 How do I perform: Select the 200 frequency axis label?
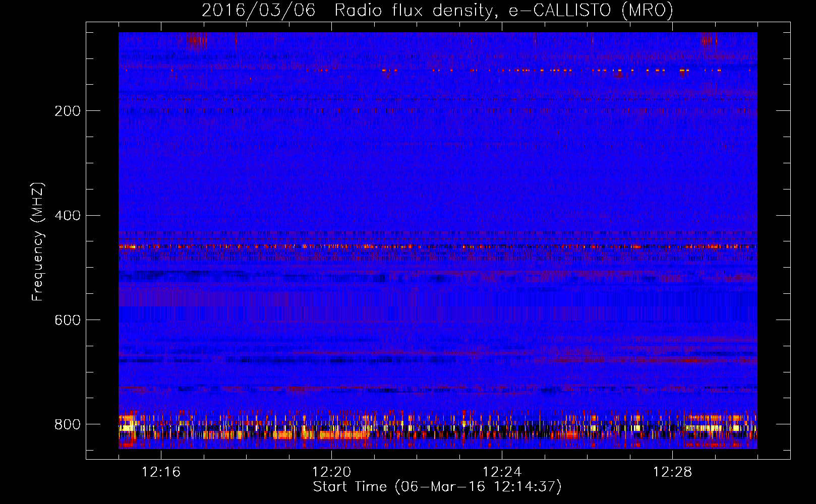point(67,111)
